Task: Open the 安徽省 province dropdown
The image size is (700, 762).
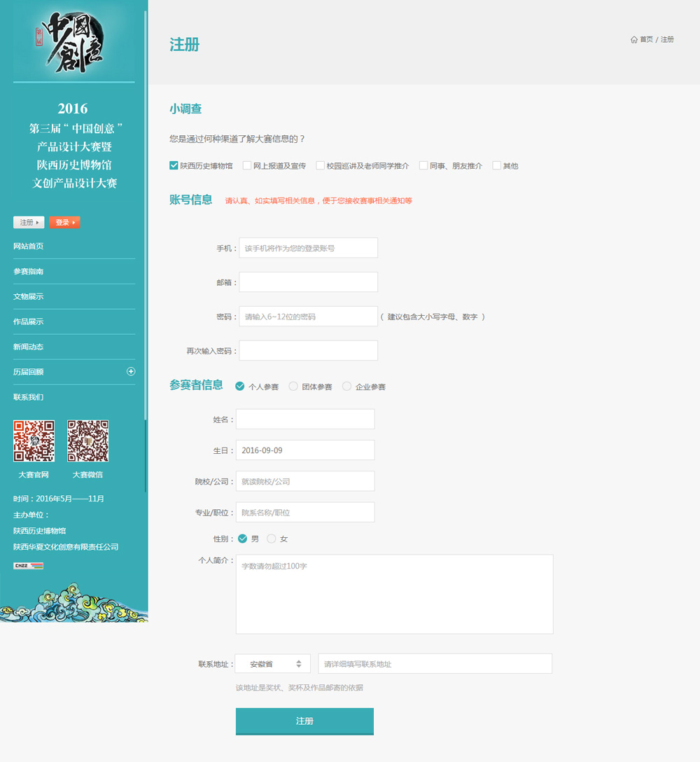Action: pos(272,664)
